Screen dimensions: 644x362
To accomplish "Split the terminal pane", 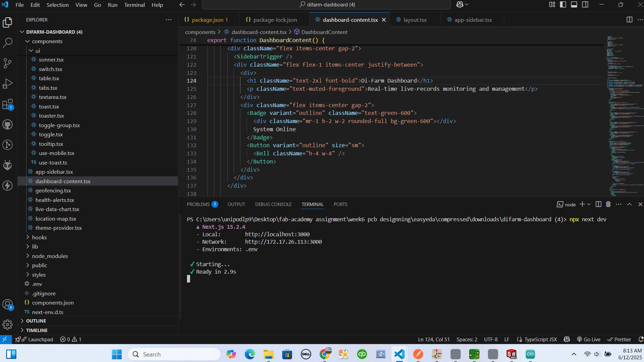I will point(598,204).
